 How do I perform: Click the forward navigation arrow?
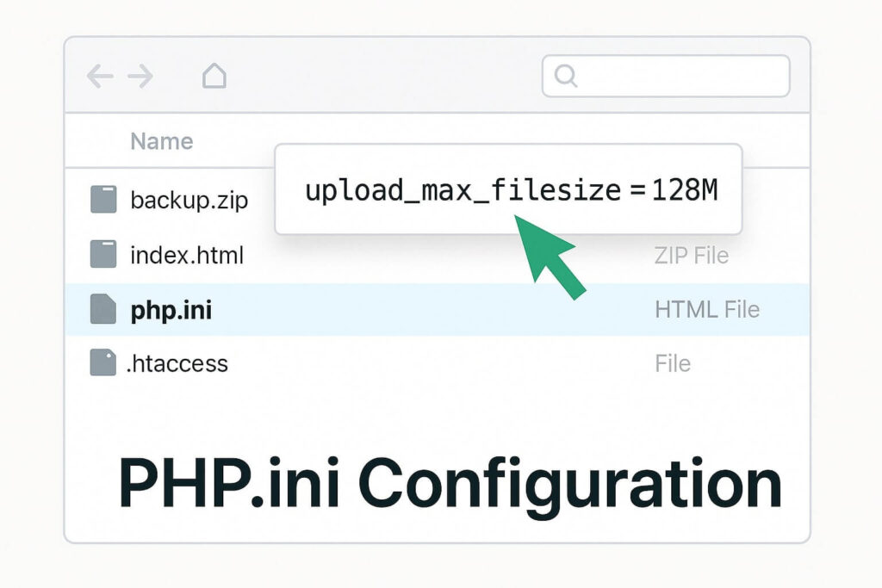click(x=140, y=76)
